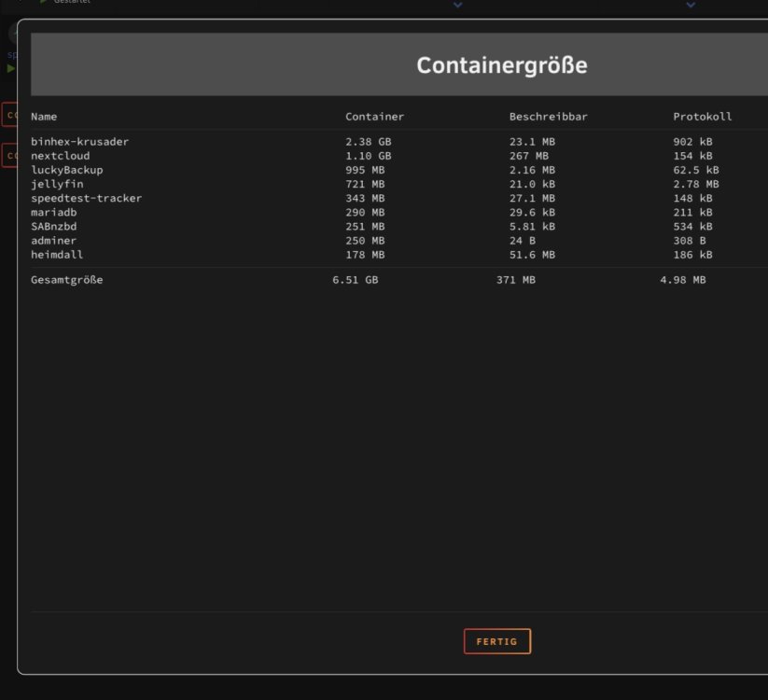The width and height of the screenshot is (768, 700).
Task: Select the 2.38 GB container value
Action: click(x=369, y=142)
